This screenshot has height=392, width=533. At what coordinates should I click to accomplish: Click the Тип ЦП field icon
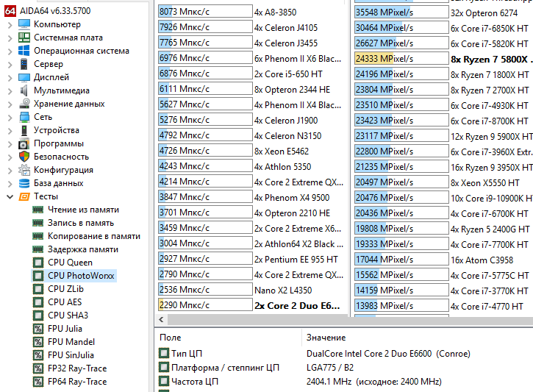(164, 353)
